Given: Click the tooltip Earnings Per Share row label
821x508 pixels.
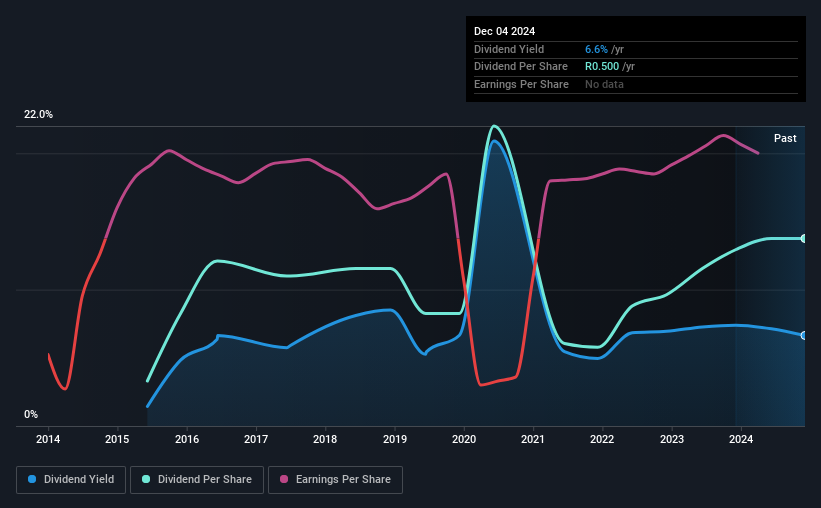Looking at the screenshot, I should click(521, 84).
